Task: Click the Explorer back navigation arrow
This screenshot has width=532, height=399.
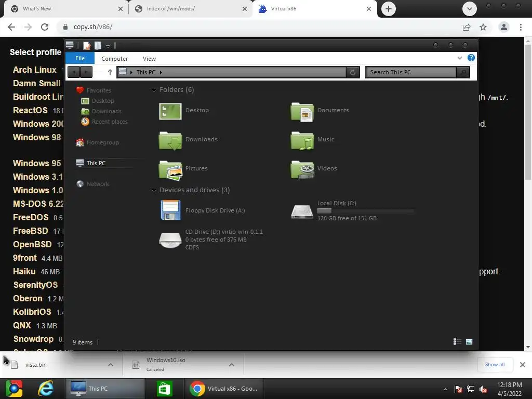Action: coord(74,72)
